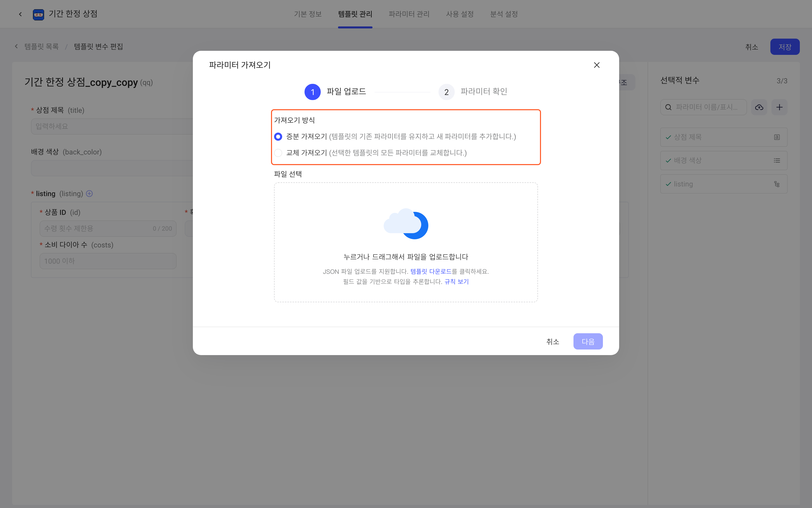Click tree structure icon on listing row
The height and width of the screenshot is (508, 812).
pyautogui.click(x=777, y=184)
